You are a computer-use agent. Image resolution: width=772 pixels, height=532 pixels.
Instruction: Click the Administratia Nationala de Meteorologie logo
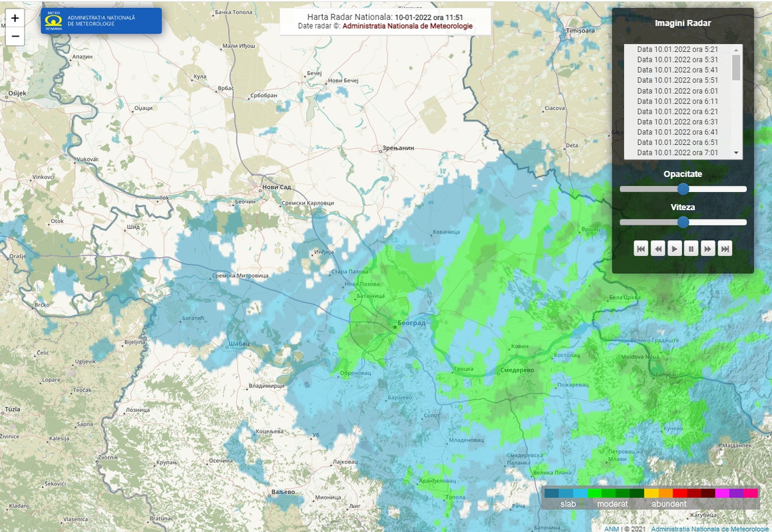tap(101, 21)
